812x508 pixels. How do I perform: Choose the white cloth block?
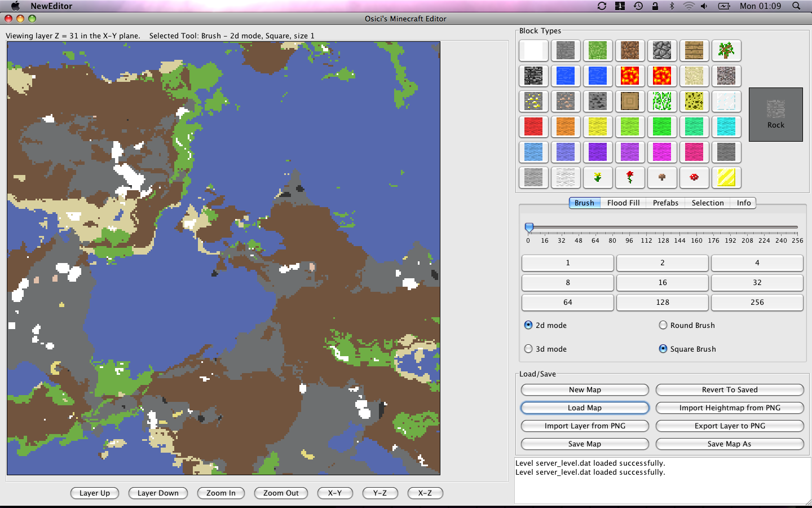pos(566,177)
